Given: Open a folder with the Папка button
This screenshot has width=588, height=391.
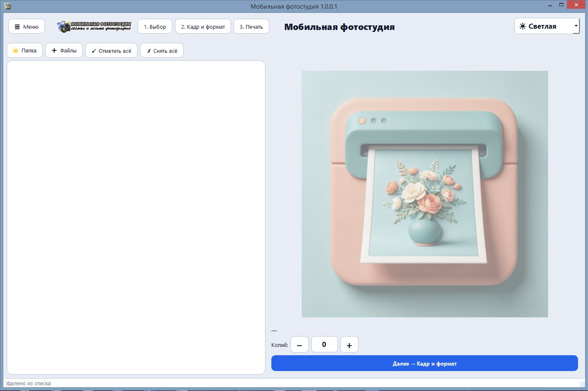Looking at the screenshot, I should coord(25,51).
